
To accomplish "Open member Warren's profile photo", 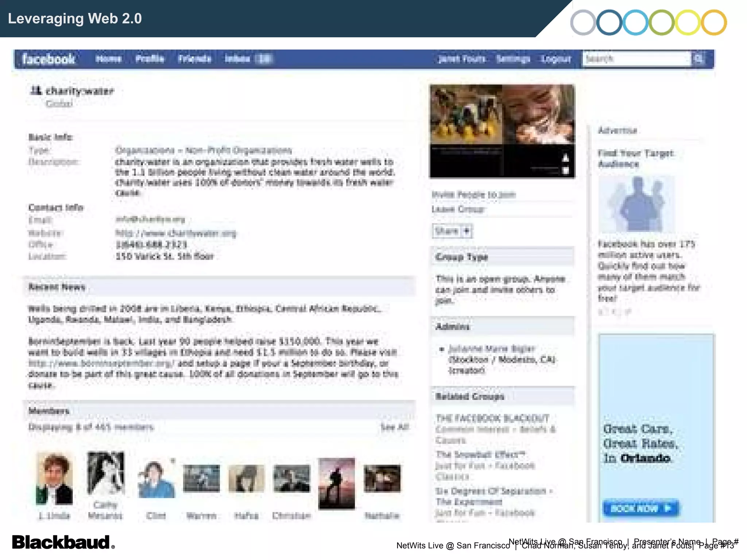I will pyautogui.click(x=201, y=478).
